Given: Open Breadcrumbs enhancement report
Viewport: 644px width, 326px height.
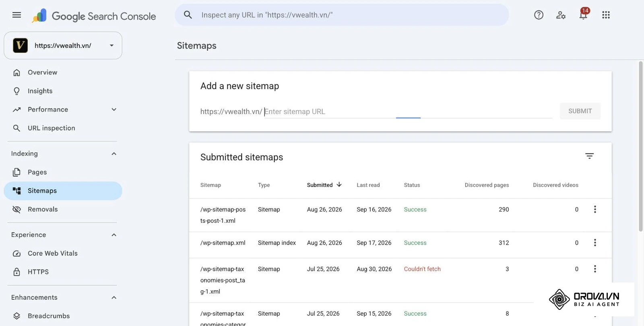Looking at the screenshot, I should (63, 316).
